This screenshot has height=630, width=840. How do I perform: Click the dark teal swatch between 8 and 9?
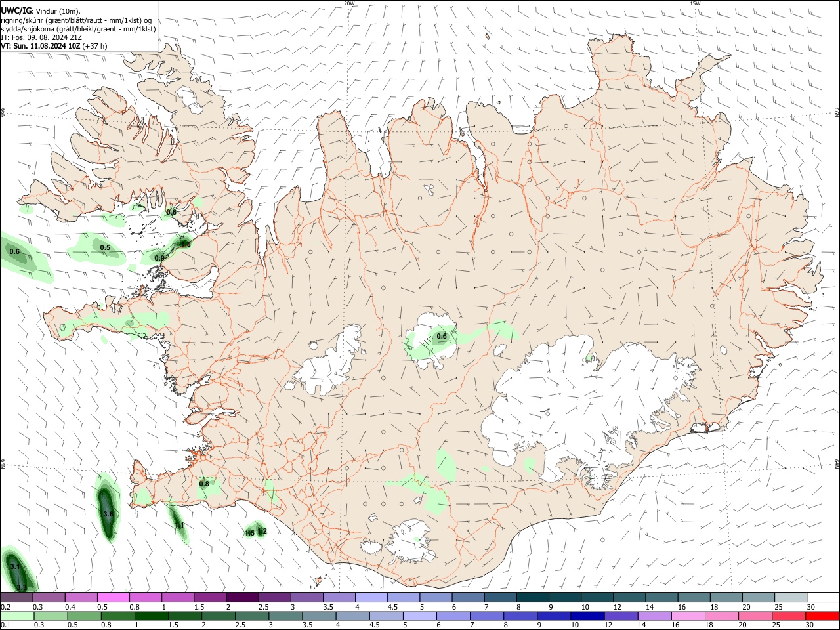[533, 597]
